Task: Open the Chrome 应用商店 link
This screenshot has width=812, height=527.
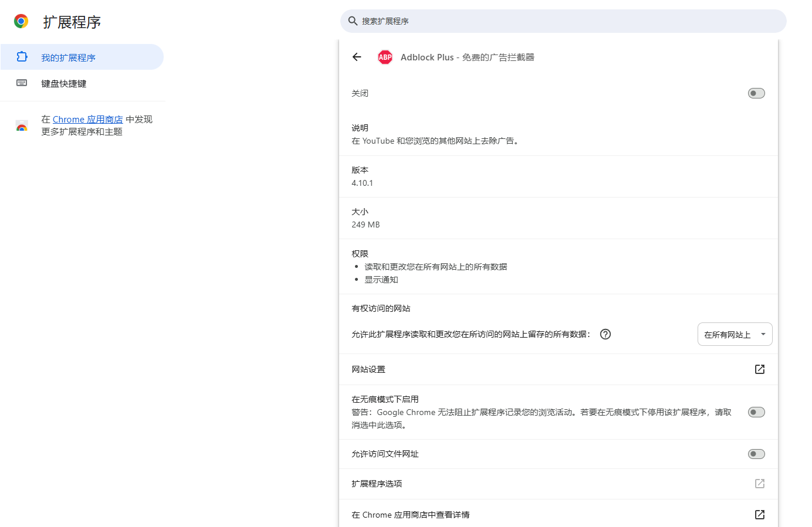Action: (88, 120)
